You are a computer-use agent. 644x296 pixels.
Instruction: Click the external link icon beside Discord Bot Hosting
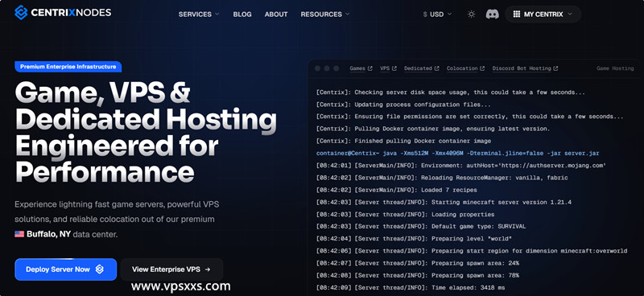[555, 68]
